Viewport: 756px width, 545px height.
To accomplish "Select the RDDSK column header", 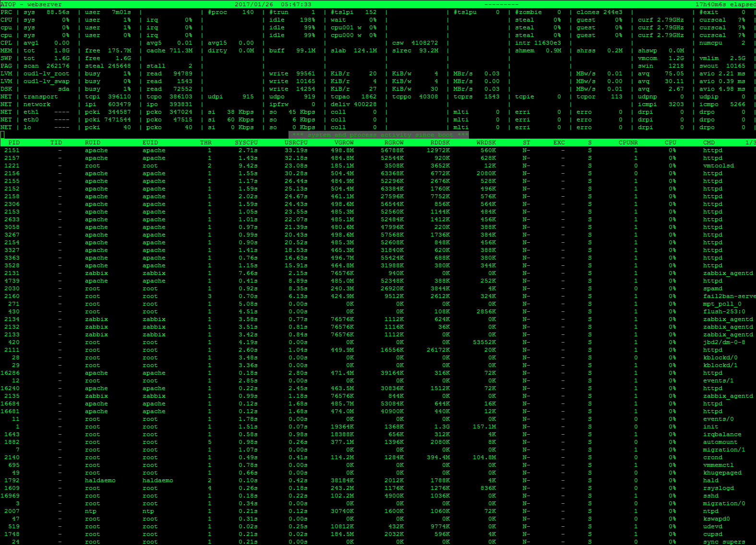I will pos(440,142).
